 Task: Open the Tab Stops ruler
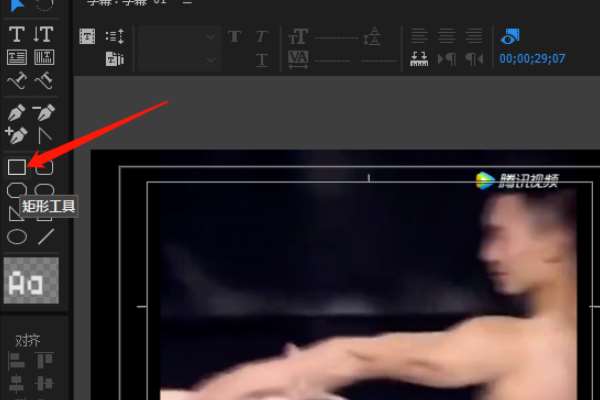coord(419,59)
